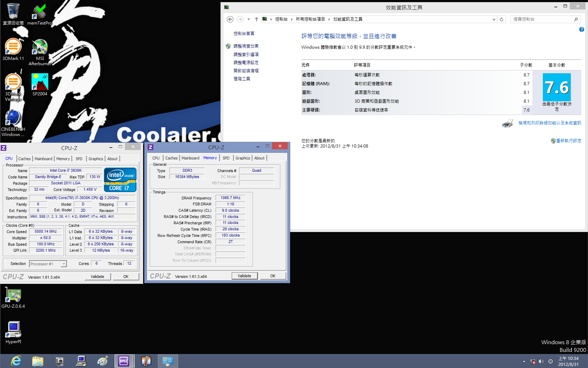The image size is (588, 368).
Task: Select About tab in left CPU-Z
Action: pos(112,159)
